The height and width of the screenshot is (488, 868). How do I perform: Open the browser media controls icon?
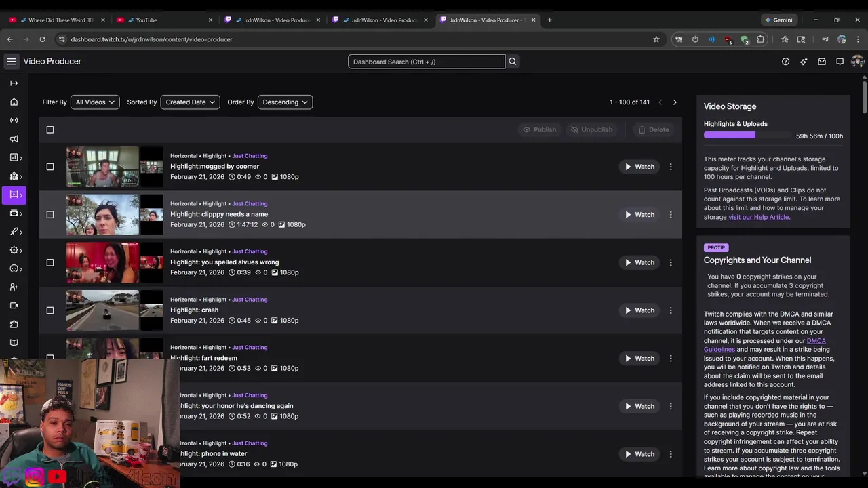825,39
